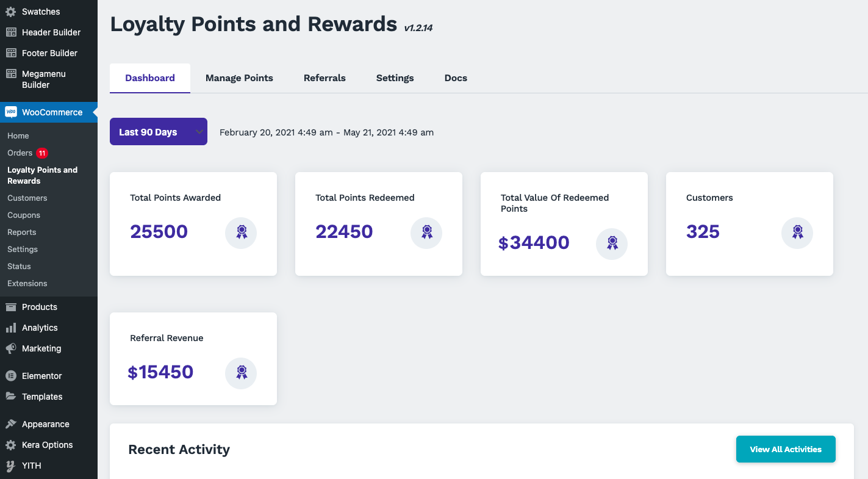Click the Elementor icon in sidebar
The width and height of the screenshot is (868, 479).
coord(11,376)
